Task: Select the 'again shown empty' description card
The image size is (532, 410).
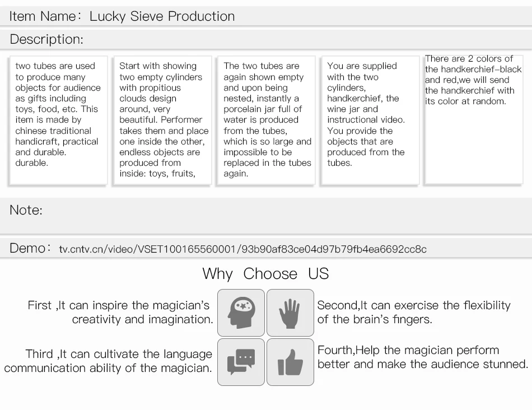Action: tap(267, 120)
